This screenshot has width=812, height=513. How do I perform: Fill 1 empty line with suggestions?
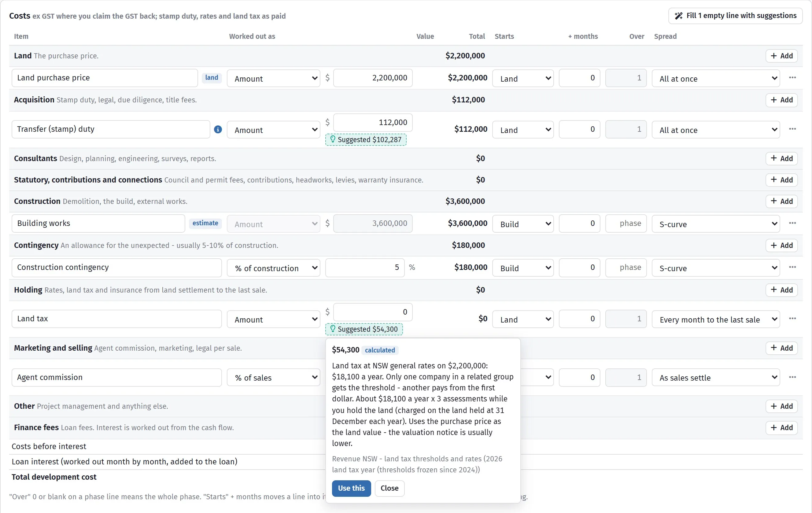pyautogui.click(x=735, y=16)
